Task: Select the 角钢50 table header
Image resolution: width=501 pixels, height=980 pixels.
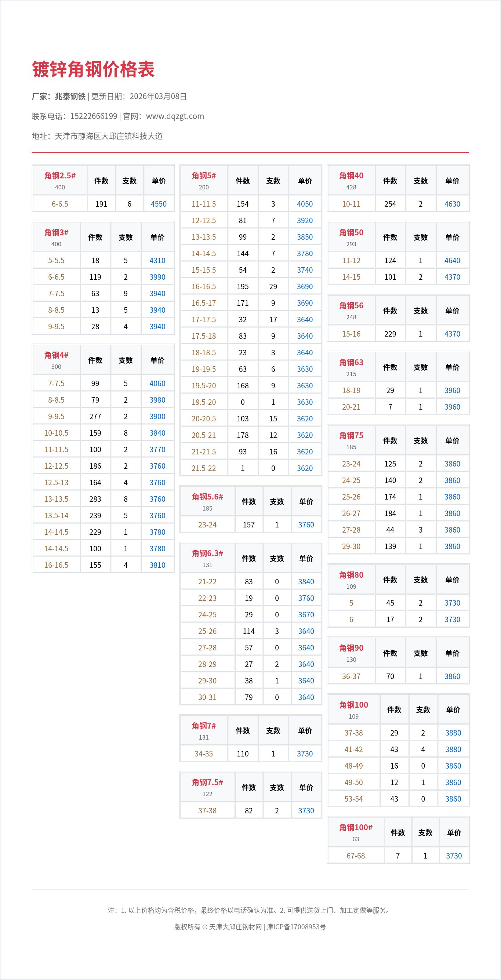Action: [352, 237]
